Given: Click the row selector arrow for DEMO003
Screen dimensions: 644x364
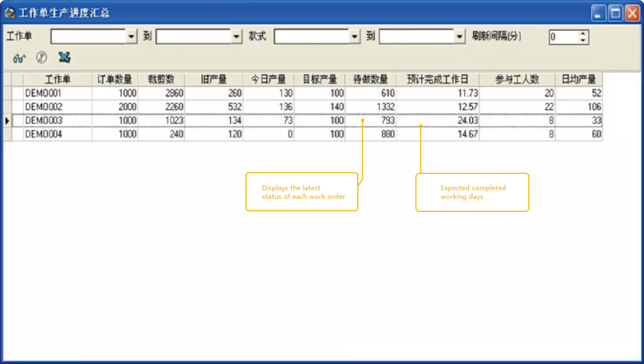Looking at the screenshot, I should click(x=7, y=121).
